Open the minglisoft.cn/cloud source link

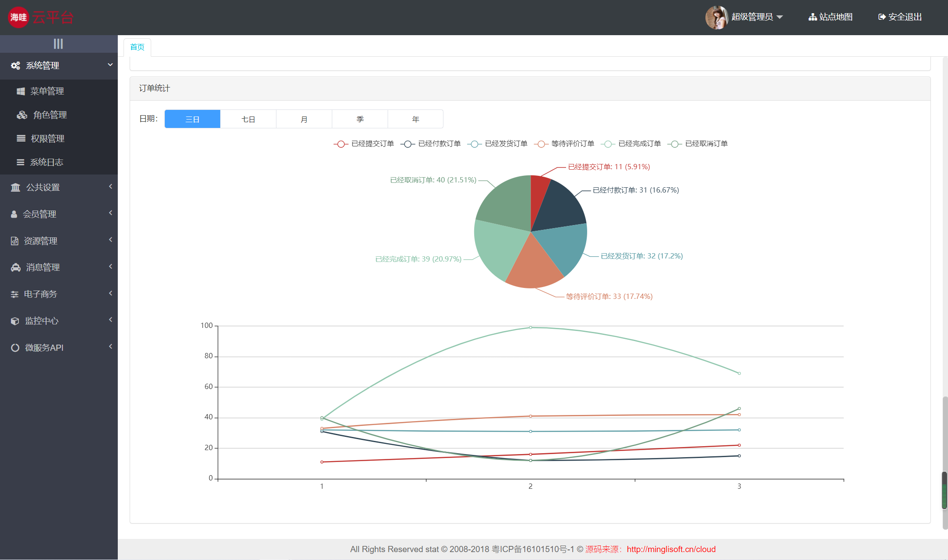(671, 549)
